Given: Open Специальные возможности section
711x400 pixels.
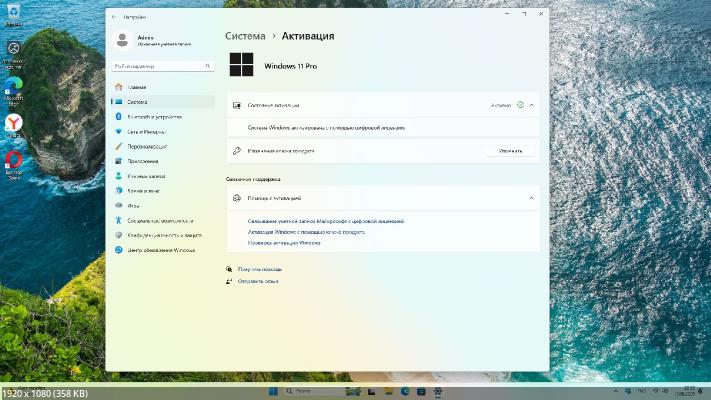Looking at the screenshot, I should tap(163, 220).
